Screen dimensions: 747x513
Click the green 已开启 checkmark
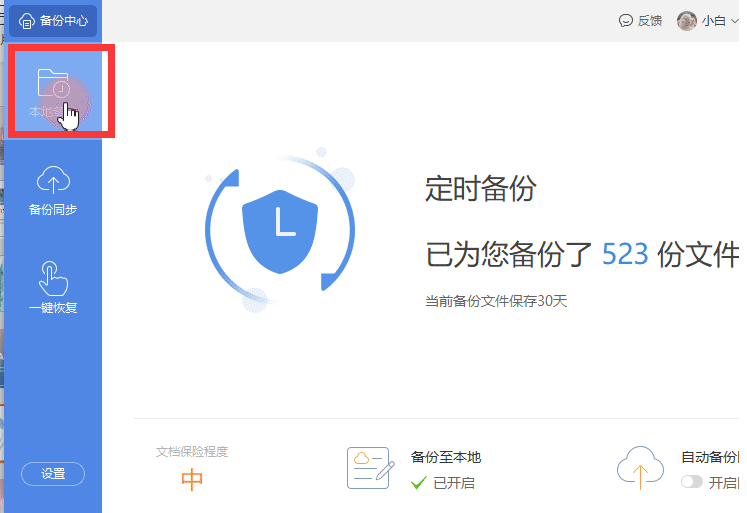tap(419, 483)
